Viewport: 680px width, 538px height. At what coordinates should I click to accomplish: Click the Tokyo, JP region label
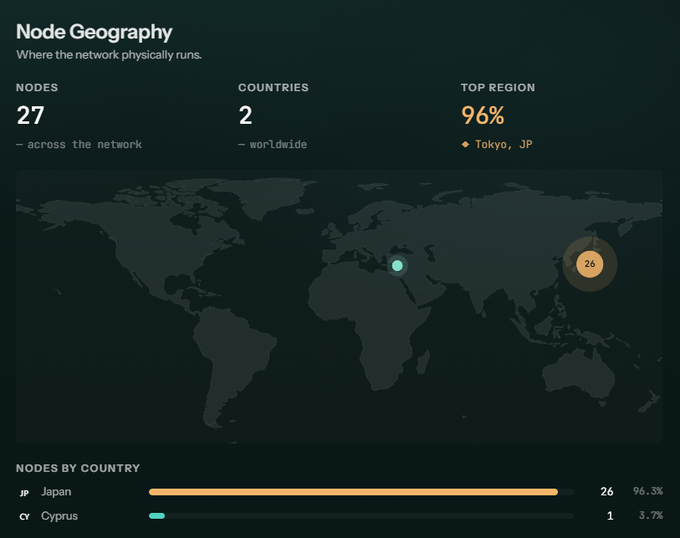(503, 144)
